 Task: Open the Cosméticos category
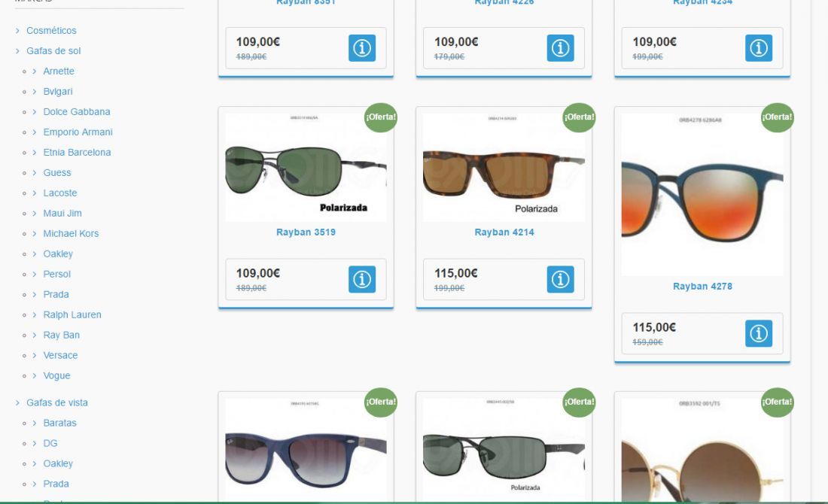[x=51, y=31]
